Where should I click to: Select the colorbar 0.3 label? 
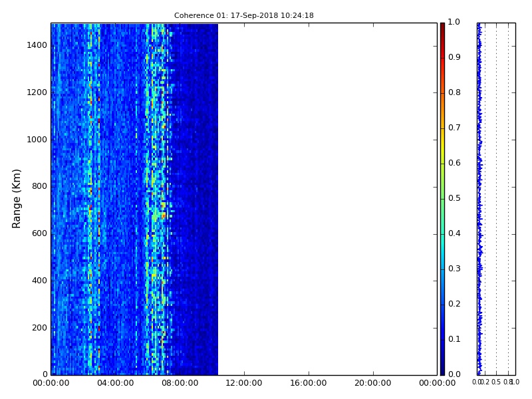(x=454, y=269)
